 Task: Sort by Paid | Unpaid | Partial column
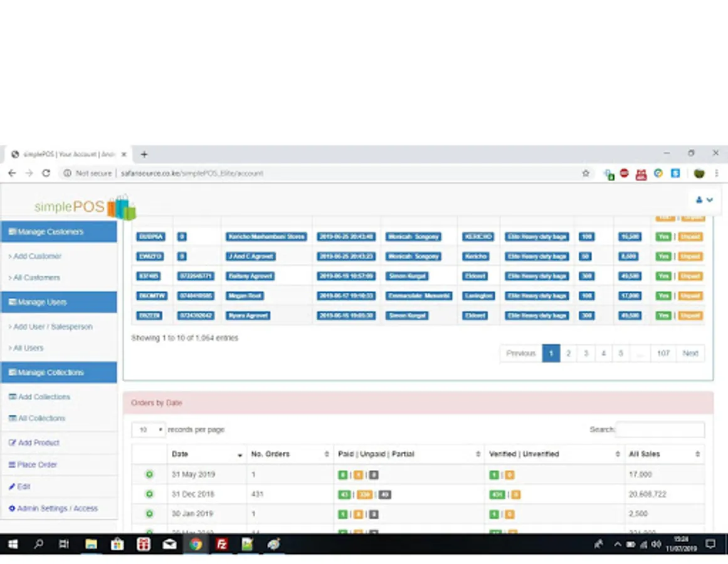point(409,454)
